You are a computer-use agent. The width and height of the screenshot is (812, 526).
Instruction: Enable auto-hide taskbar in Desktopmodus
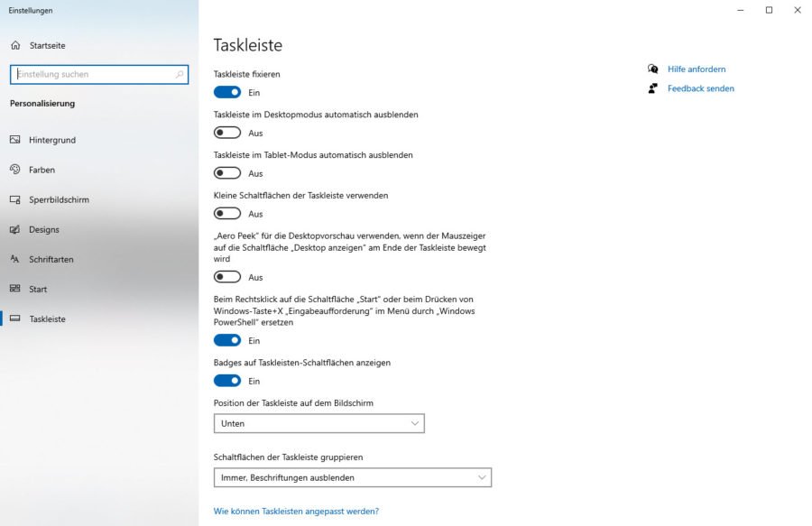click(x=227, y=133)
